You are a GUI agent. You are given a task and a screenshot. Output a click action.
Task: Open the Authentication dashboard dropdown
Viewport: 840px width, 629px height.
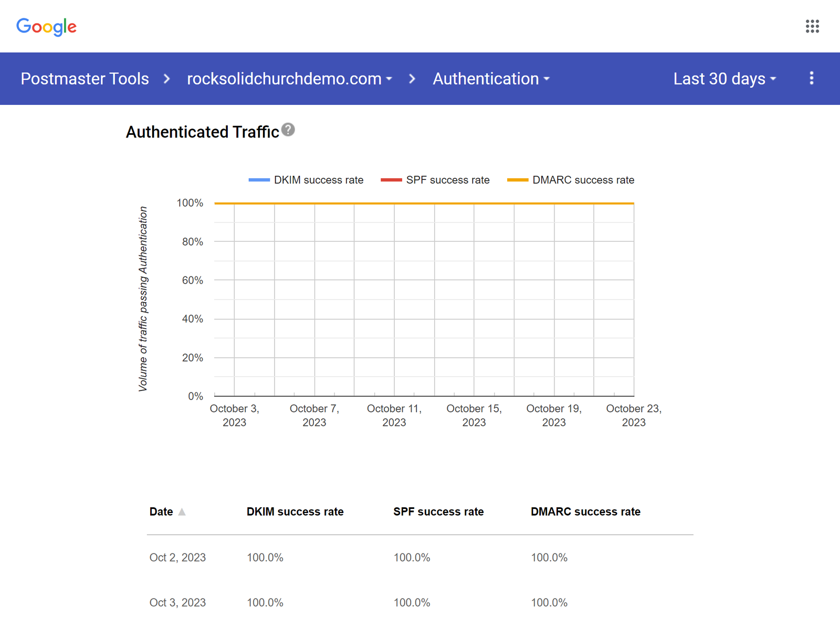pyautogui.click(x=491, y=79)
